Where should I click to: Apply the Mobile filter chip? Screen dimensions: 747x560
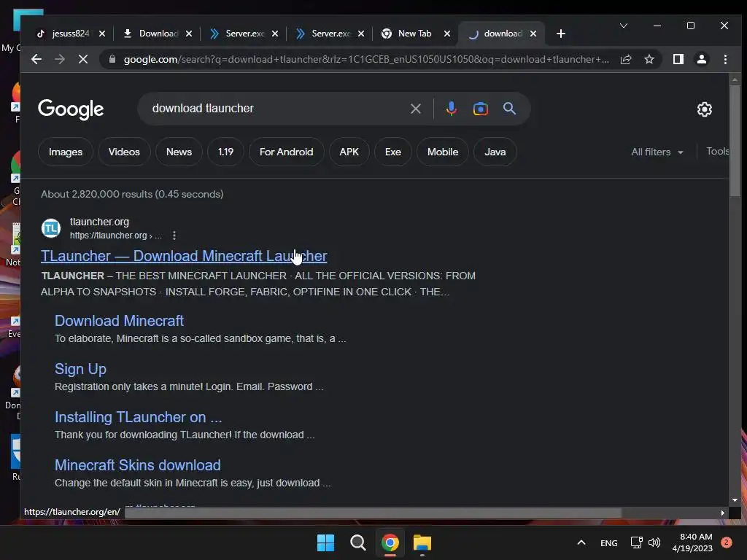click(x=442, y=152)
